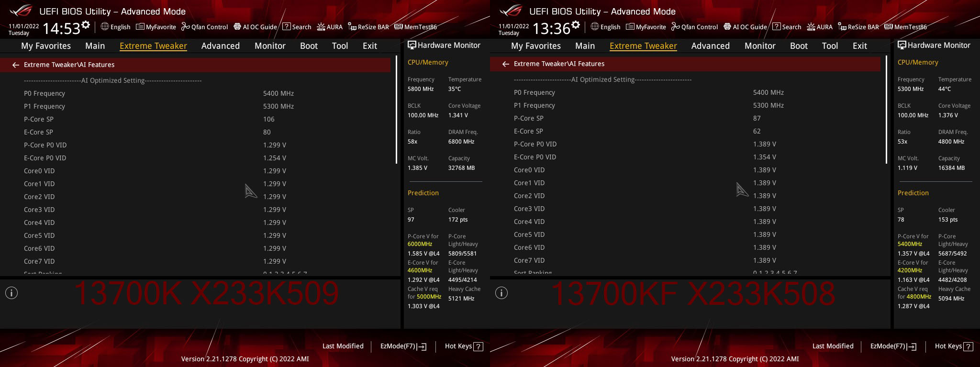Open clock settings gear in right 13700KF window
This screenshot has width=980, height=367.
[x=576, y=24]
